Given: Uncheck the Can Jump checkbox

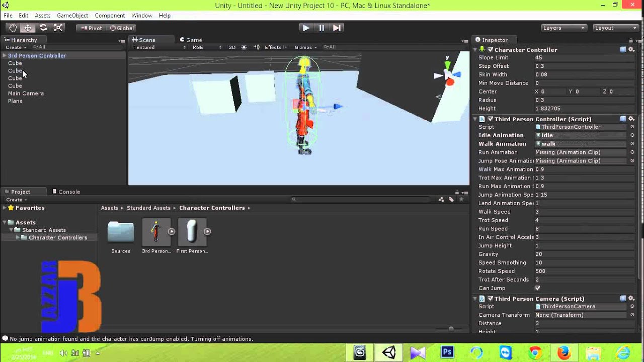Looking at the screenshot, I should 537,288.
